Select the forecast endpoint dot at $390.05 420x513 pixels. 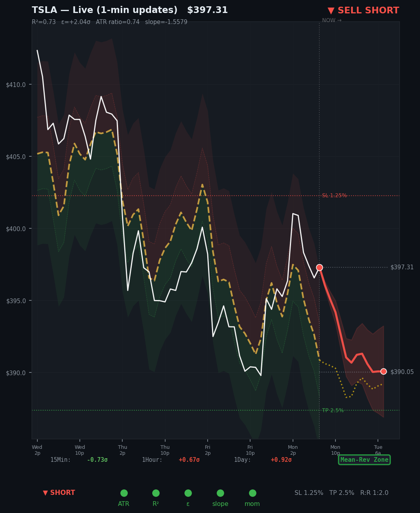pyautogui.click(x=383, y=371)
